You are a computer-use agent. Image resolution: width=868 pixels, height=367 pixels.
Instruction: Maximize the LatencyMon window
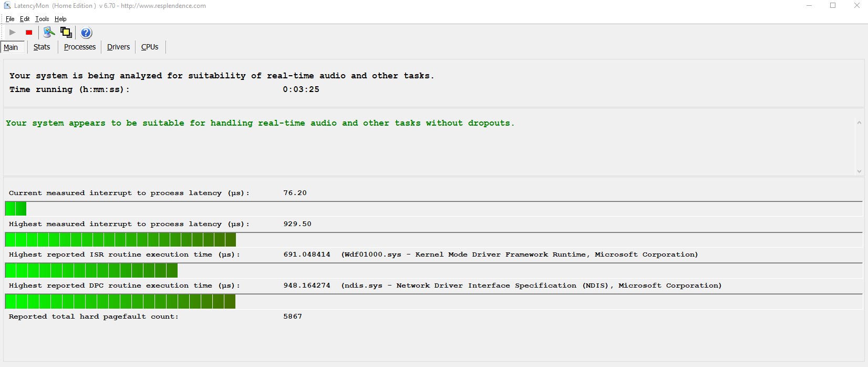click(833, 6)
